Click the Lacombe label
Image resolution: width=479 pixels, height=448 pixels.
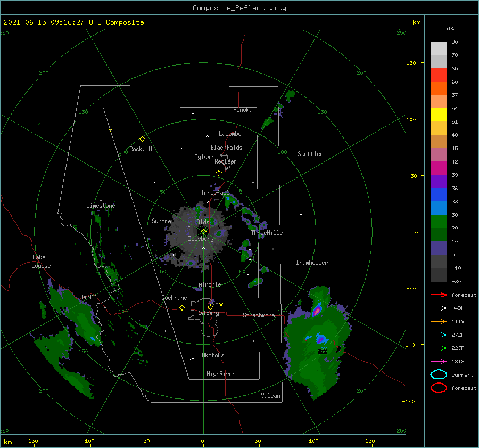[x=230, y=134]
